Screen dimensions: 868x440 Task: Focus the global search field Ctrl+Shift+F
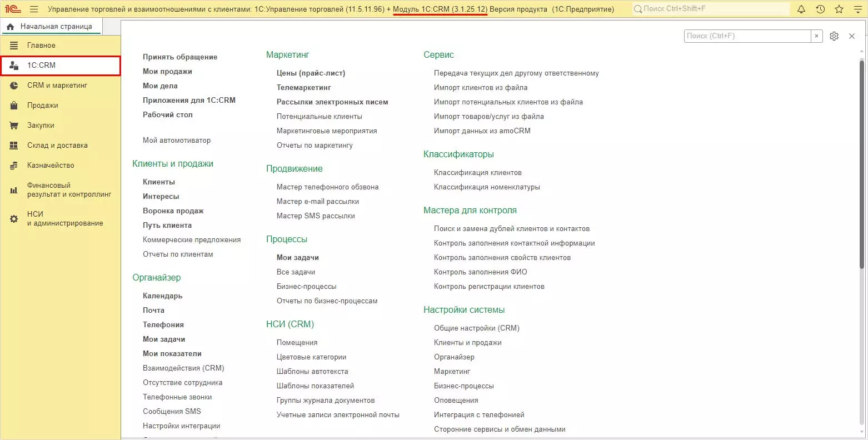coord(711,9)
